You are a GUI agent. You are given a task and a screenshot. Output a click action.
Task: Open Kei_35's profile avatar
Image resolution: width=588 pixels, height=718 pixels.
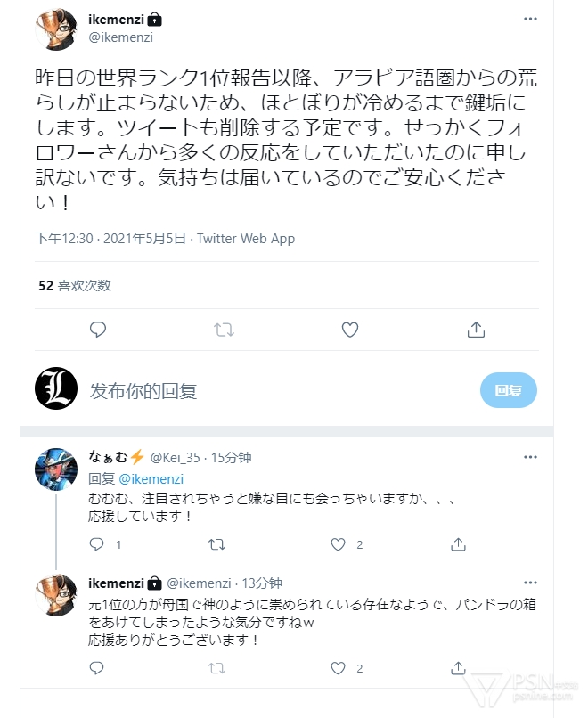pyautogui.click(x=55, y=468)
